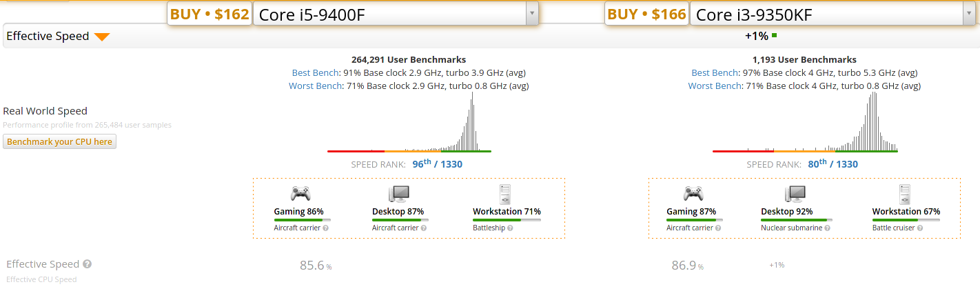Click the i5-9400F benchmark distribution histogram
The height and width of the screenshot is (289, 980).
click(x=409, y=122)
